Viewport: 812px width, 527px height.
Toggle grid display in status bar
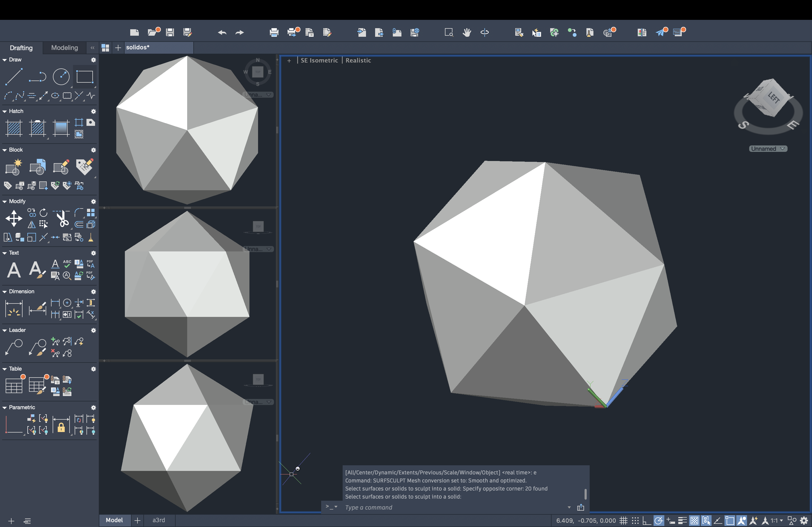(x=623, y=521)
